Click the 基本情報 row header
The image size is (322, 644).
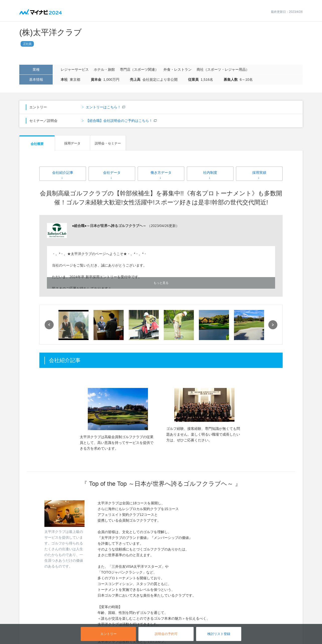click(x=36, y=79)
